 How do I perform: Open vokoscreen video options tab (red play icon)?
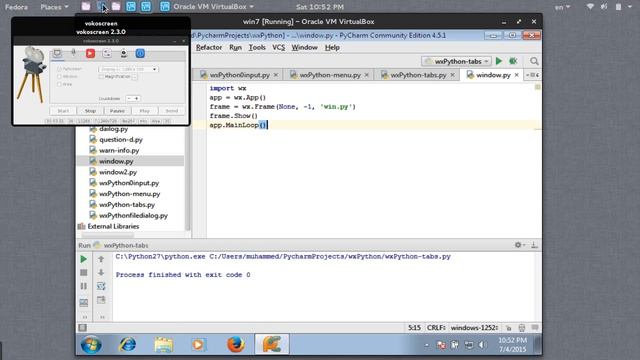[x=90, y=53]
